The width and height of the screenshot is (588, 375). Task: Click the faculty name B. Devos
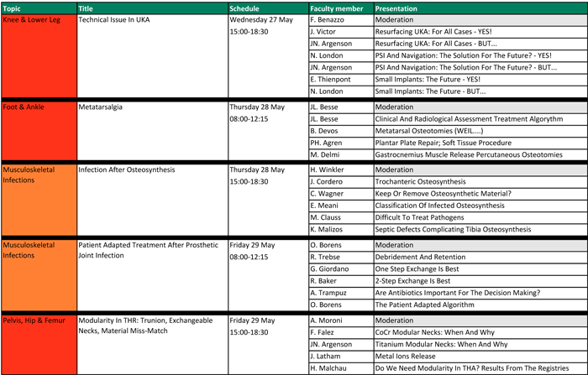click(x=324, y=131)
